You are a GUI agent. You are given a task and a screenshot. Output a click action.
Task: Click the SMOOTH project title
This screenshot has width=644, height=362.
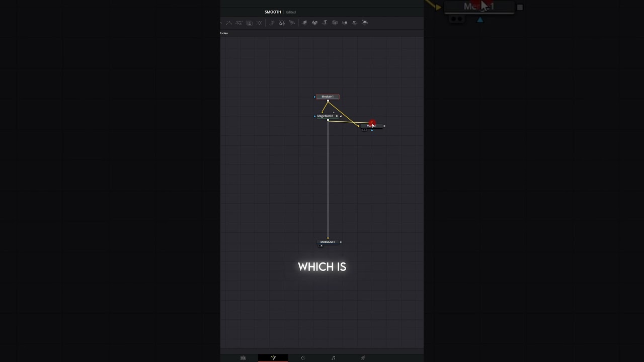coord(273,12)
